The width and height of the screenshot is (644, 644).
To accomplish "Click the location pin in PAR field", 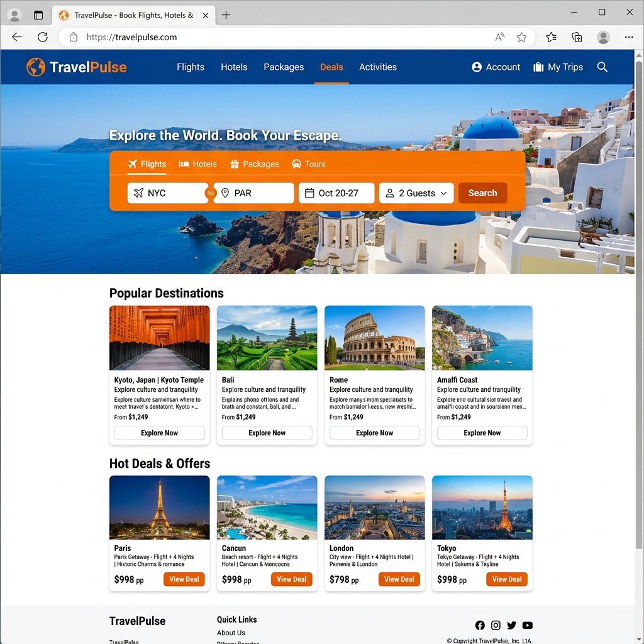I will pyautogui.click(x=225, y=193).
